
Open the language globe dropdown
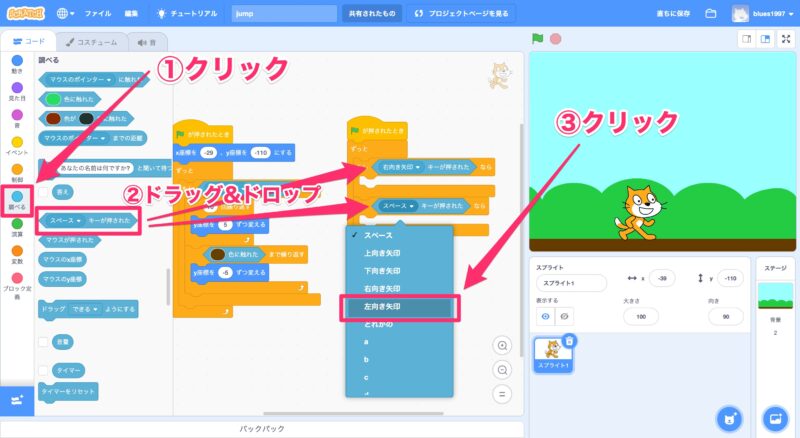coord(66,14)
